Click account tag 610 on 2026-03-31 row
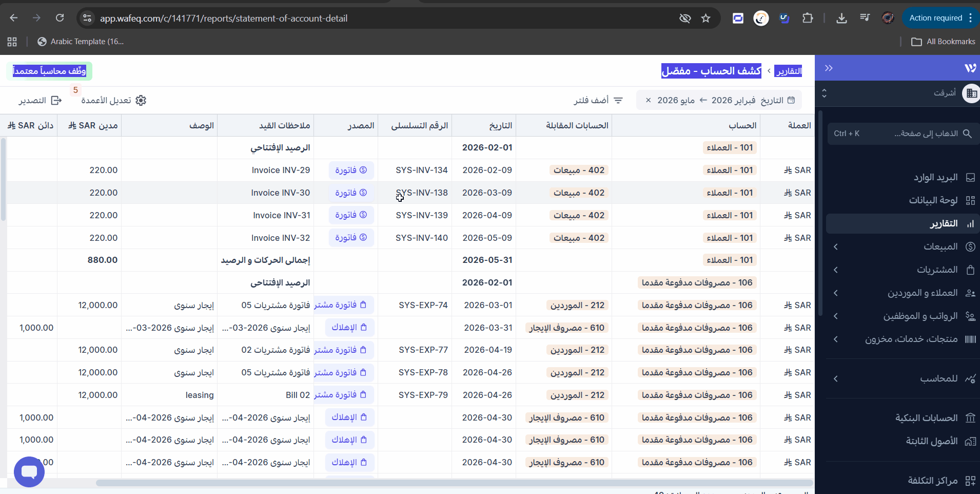Viewport: 980px width, 494px height. pos(567,328)
